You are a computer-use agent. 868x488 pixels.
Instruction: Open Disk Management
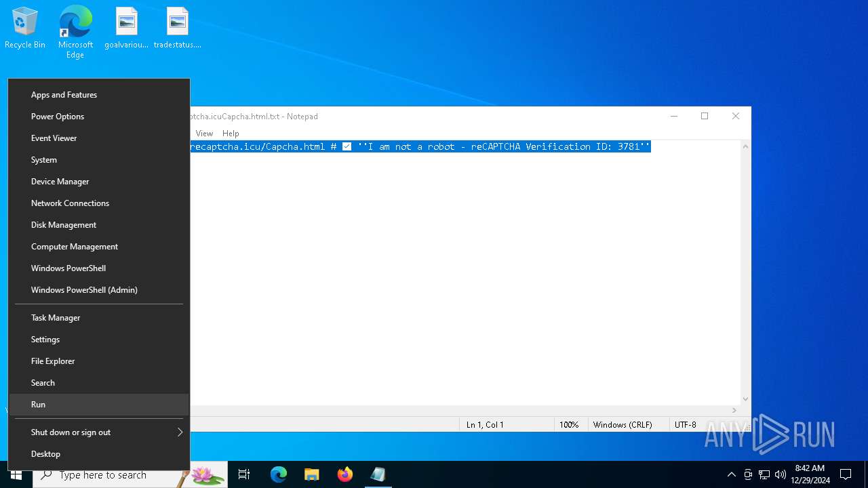tap(99, 225)
